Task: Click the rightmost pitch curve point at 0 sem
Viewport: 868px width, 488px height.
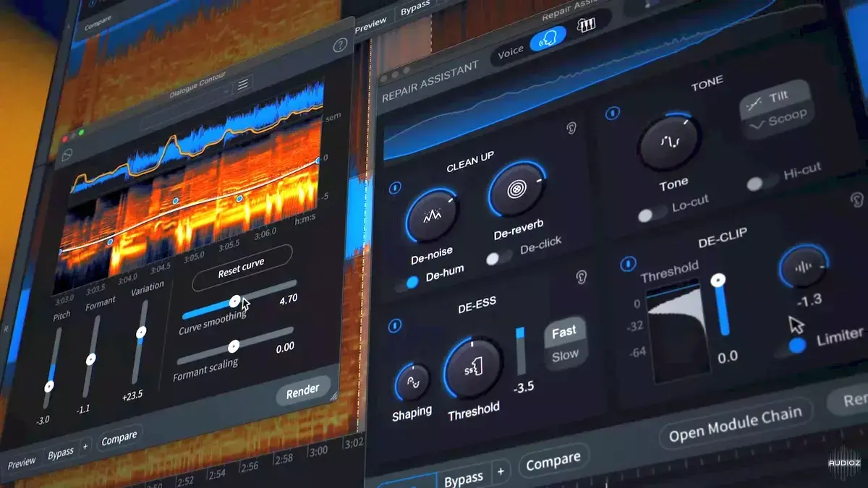Action: [316, 160]
